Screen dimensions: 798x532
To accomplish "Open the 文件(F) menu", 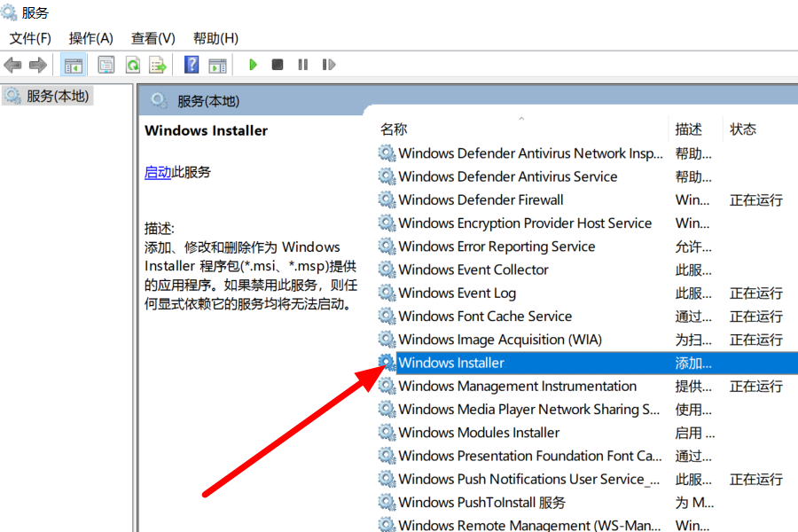I will pyautogui.click(x=30, y=38).
